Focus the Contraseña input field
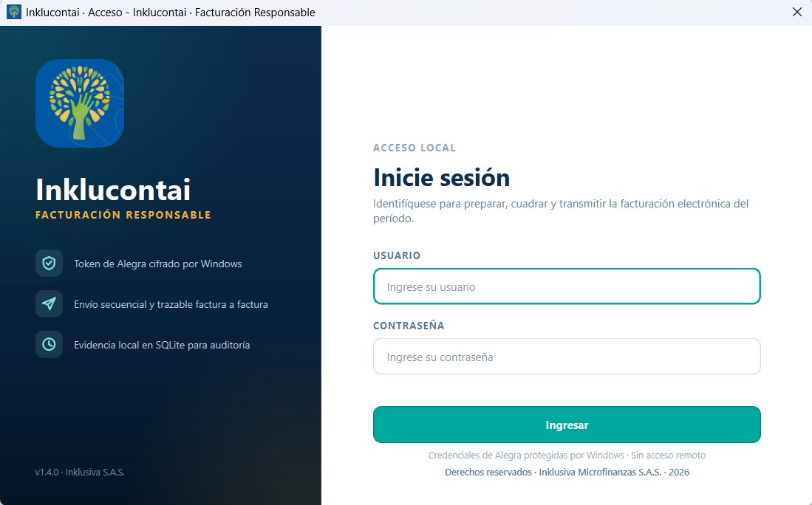Image resolution: width=812 pixels, height=505 pixels. [x=567, y=357]
